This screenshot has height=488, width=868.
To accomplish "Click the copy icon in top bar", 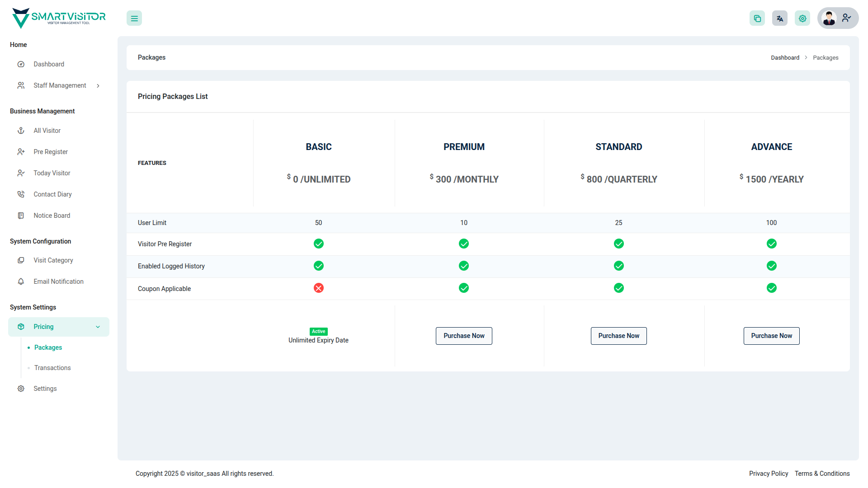I will click(757, 19).
